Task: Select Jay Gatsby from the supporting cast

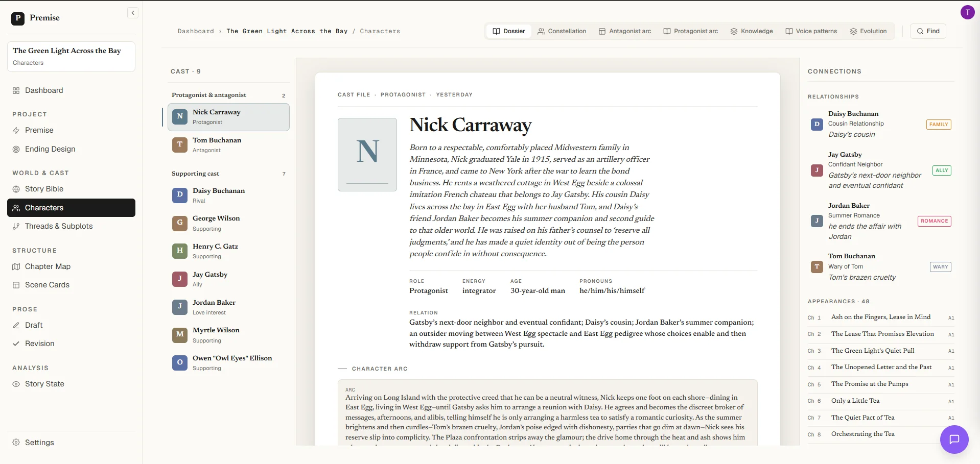Action: coord(228,279)
